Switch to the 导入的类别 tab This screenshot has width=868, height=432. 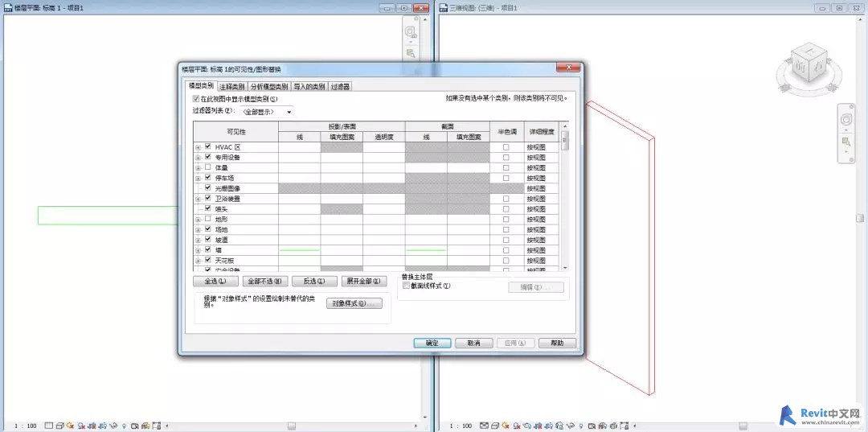click(x=309, y=86)
